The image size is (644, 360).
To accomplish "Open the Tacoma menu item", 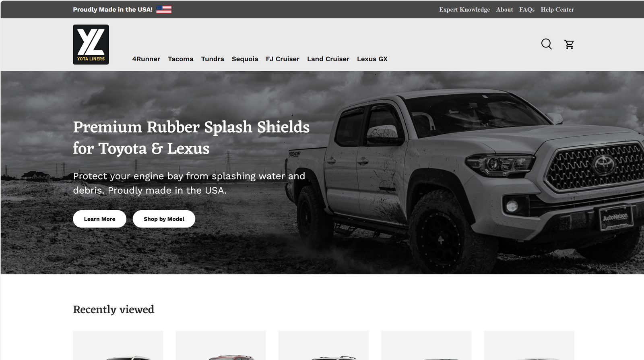I will click(x=181, y=59).
